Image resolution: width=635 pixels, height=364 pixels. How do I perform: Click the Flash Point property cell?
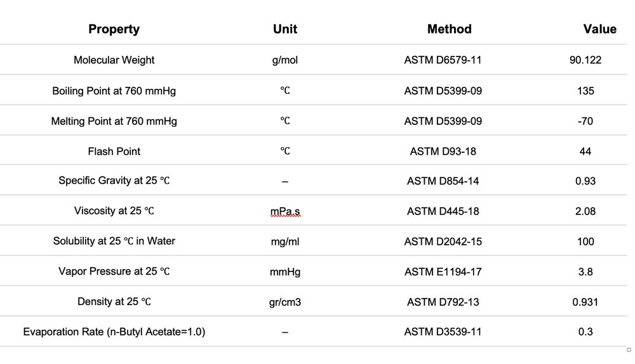coord(114,151)
